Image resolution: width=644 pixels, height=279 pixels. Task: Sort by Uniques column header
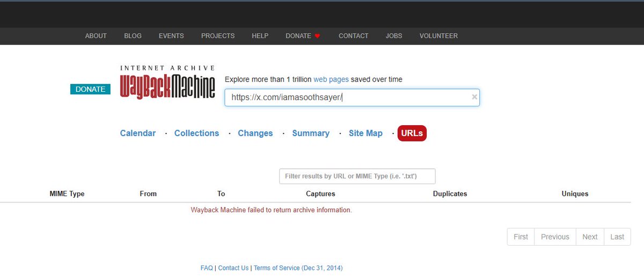(x=575, y=194)
